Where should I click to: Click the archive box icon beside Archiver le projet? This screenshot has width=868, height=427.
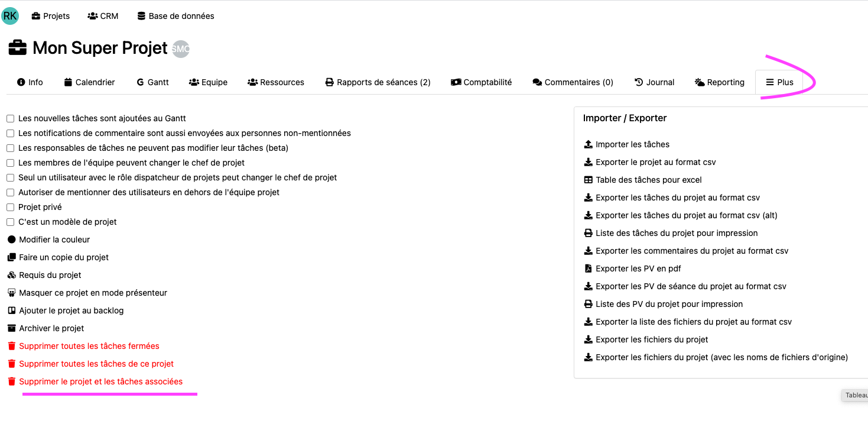[x=11, y=328]
